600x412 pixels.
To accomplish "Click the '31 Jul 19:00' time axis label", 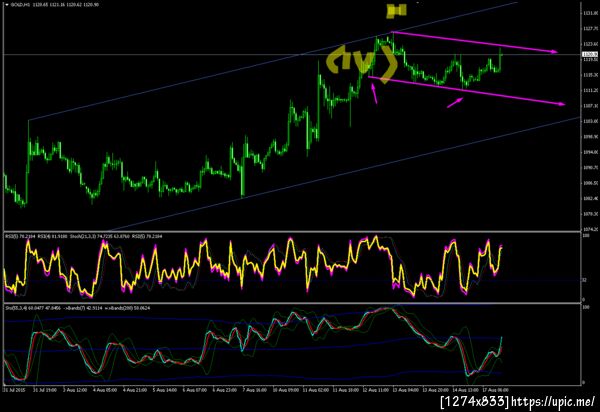I will coord(45,390).
